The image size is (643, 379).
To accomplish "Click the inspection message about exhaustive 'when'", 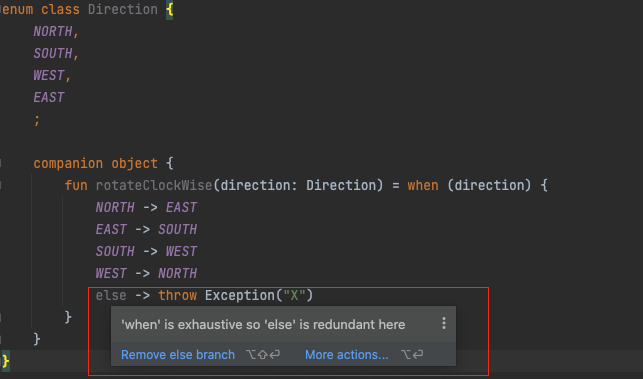I will click(263, 324).
